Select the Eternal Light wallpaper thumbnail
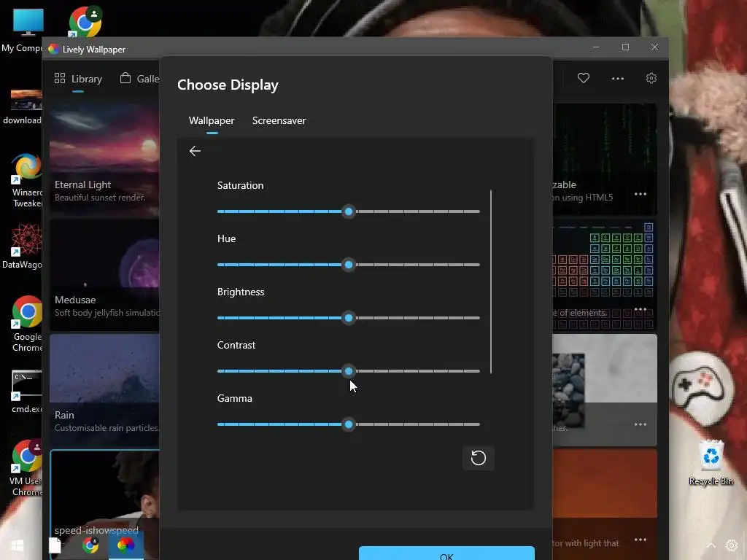747x560 pixels. (x=104, y=160)
